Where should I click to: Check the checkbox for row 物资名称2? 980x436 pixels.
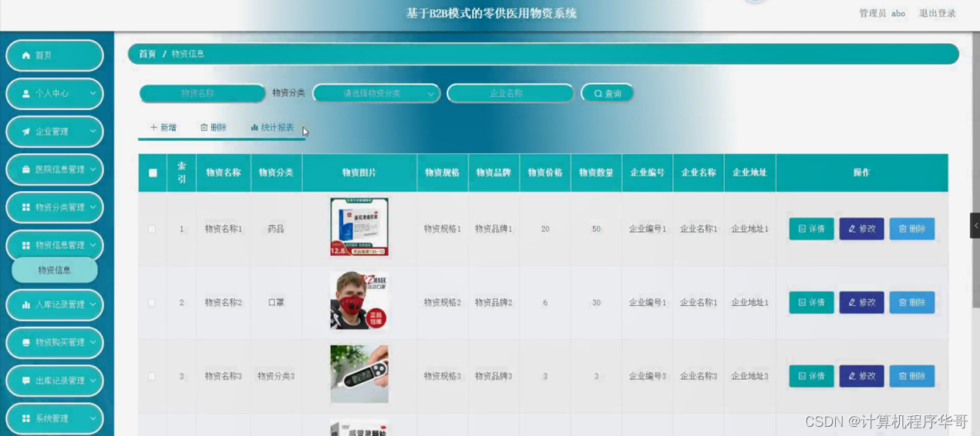(152, 303)
